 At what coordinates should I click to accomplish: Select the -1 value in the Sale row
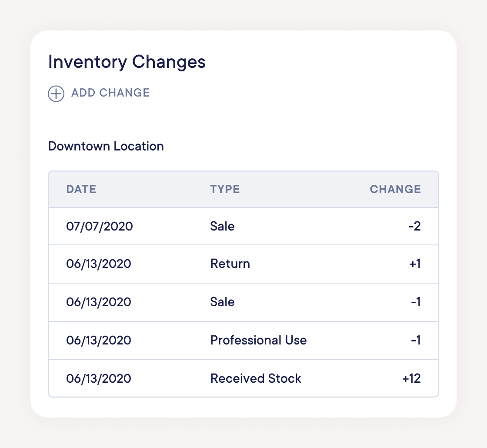coord(416,302)
